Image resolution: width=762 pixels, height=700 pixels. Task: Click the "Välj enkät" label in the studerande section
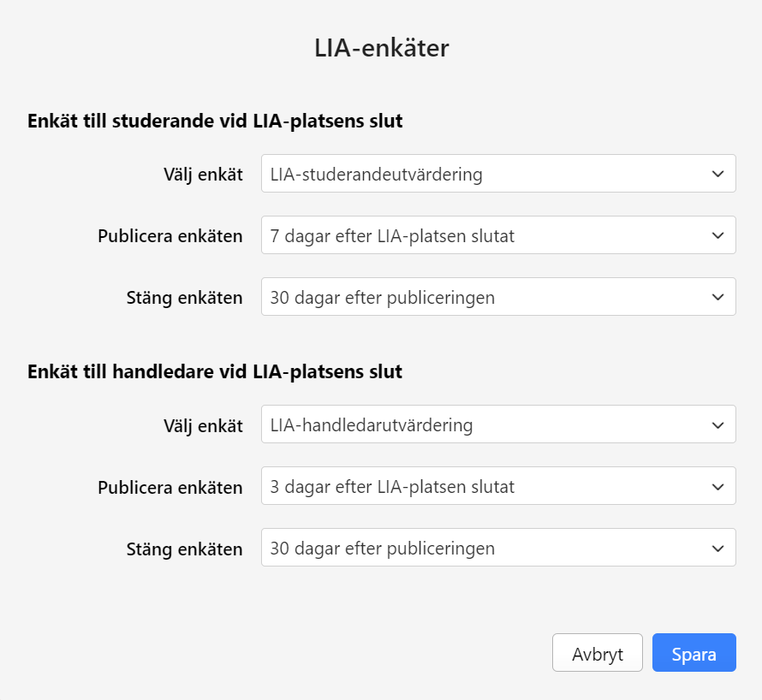point(203,175)
